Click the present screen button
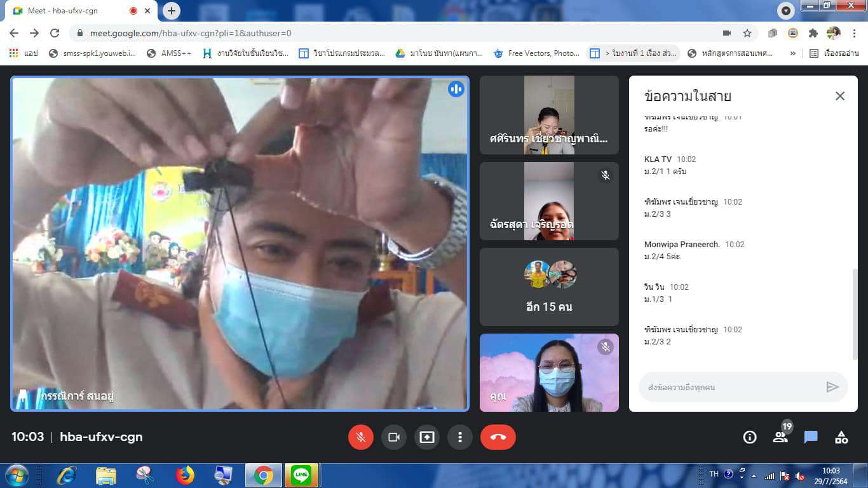868x488 pixels. [427, 437]
